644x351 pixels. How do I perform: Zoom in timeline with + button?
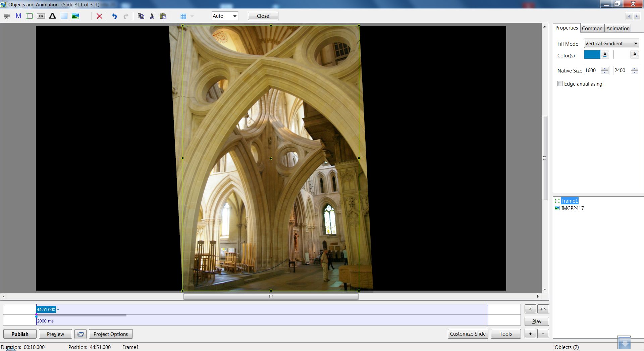click(530, 334)
